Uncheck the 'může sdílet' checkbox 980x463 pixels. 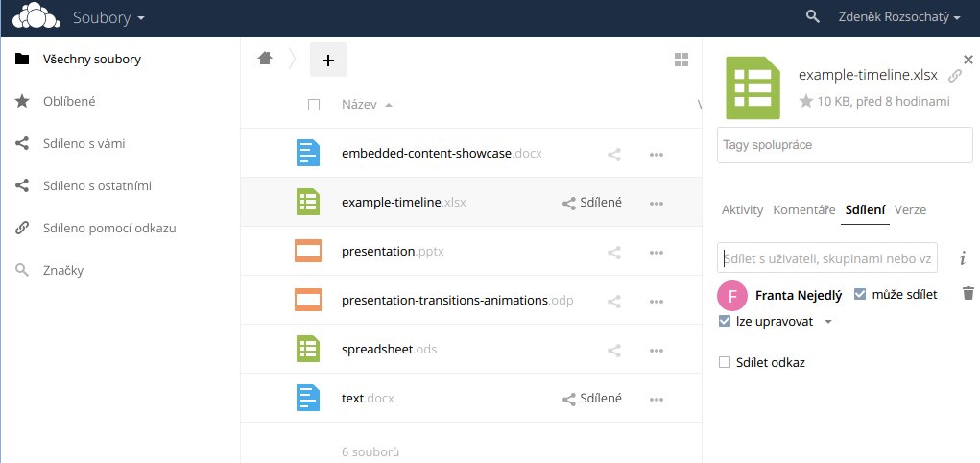pos(860,294)
